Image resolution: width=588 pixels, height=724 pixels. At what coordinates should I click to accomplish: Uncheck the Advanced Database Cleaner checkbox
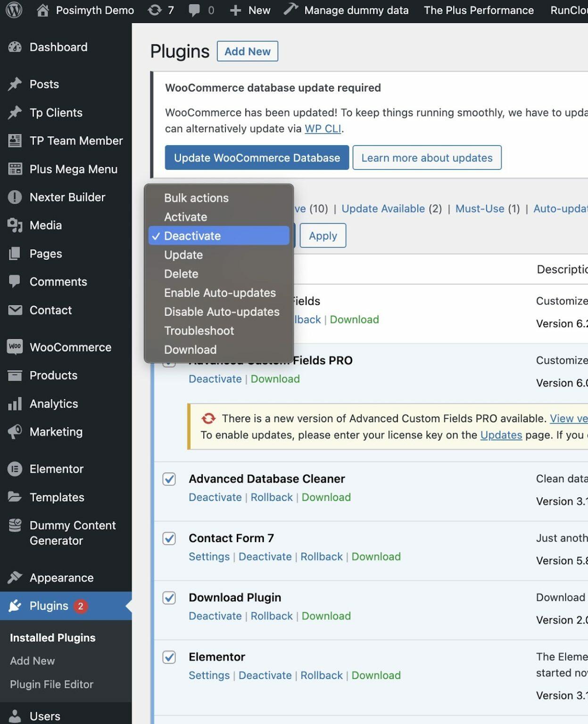[x=169, y=479]
